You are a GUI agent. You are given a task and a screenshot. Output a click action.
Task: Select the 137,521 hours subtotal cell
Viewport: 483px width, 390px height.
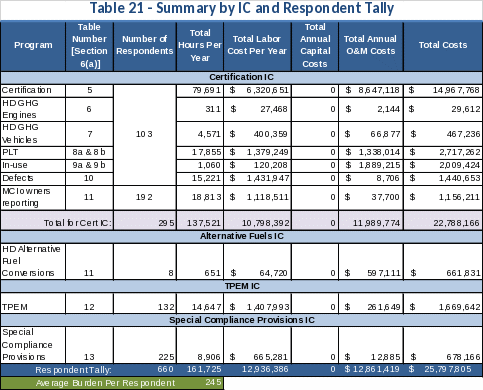200,220
